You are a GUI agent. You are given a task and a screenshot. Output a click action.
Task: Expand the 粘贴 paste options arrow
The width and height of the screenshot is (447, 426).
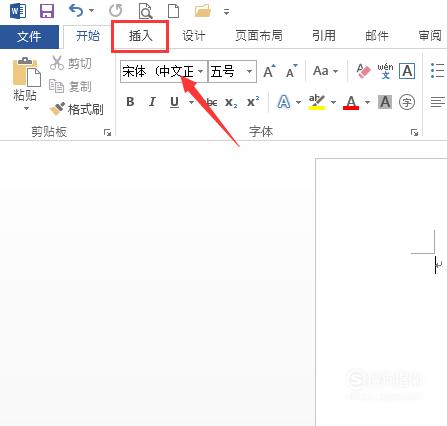tap(26, 109)
